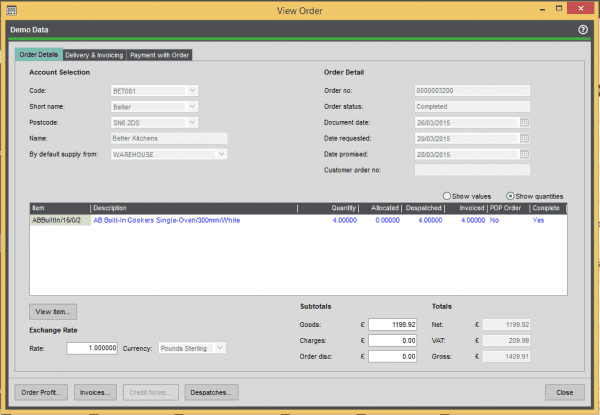This screenshot has width=600, height=415.
Task: Click the VAT total field
Action: tap(506, 340)
